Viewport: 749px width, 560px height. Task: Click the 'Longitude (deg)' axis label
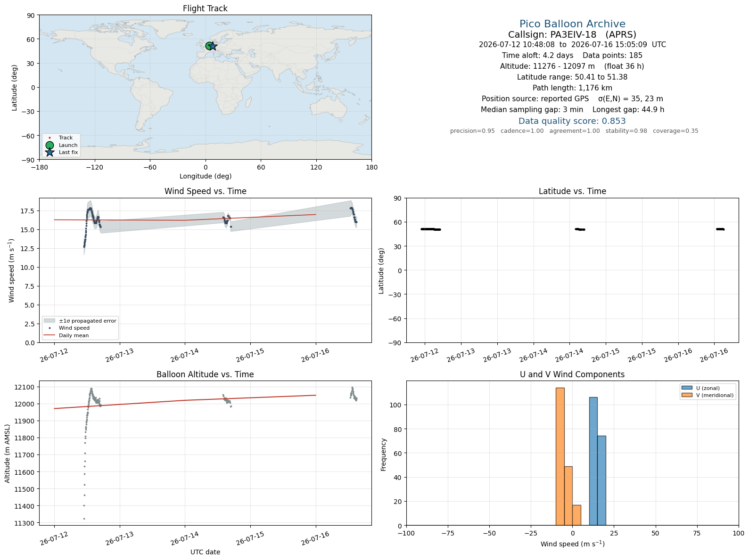pyautogui.click(x=206, y=176)
